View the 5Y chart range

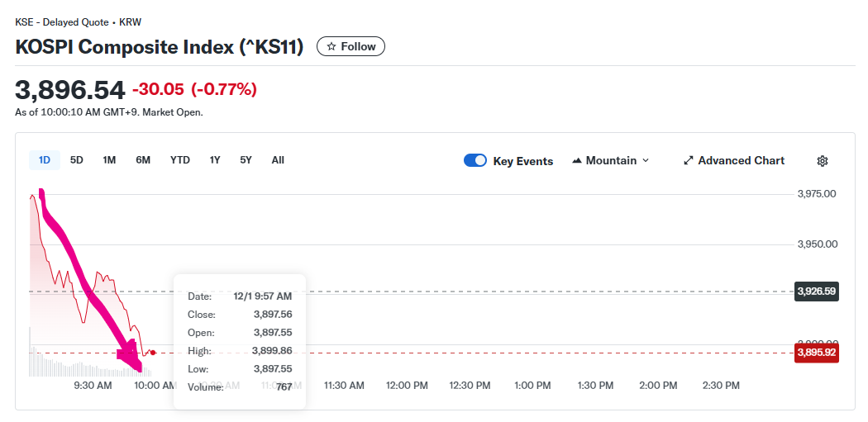coord(246,160)
